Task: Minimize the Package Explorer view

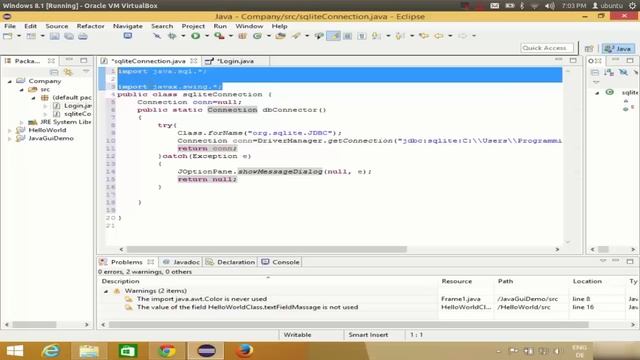Action: point(69,60)
